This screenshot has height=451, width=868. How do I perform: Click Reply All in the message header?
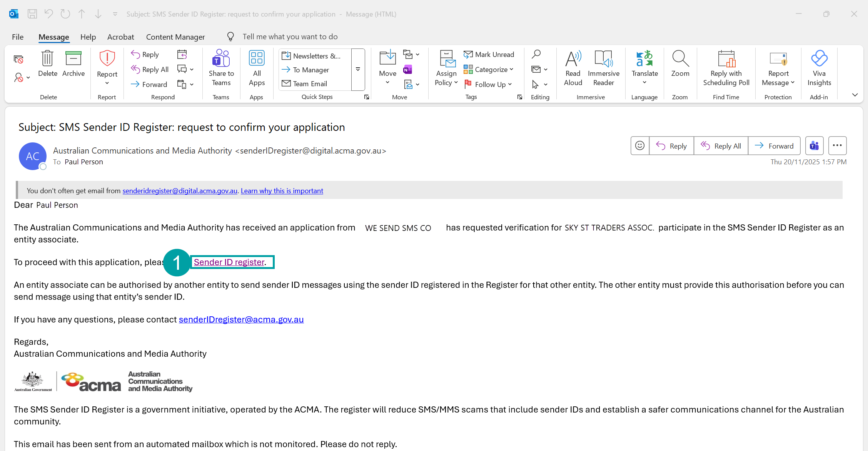721,145
